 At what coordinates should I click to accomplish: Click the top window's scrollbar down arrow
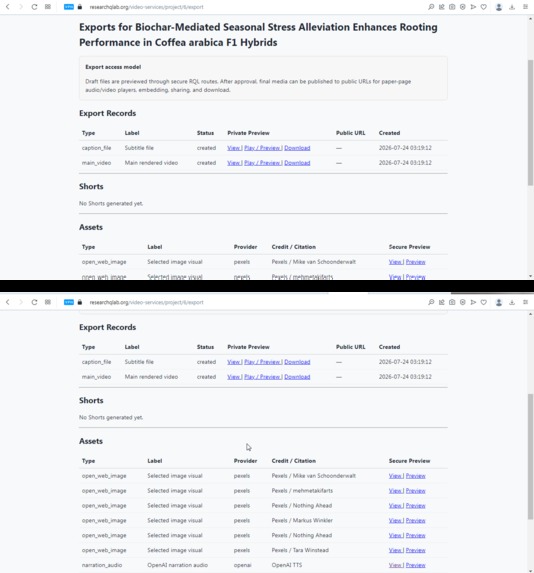coord(530,276)
